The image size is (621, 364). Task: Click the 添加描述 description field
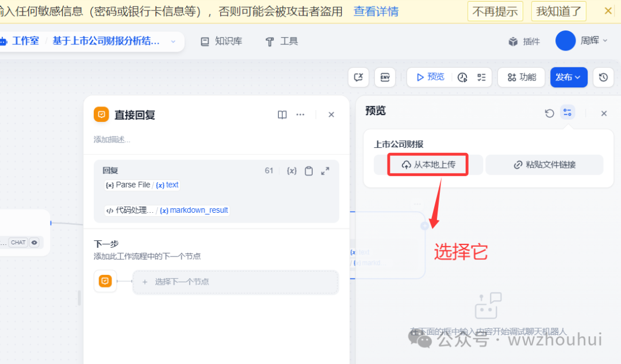pos(112,139)
